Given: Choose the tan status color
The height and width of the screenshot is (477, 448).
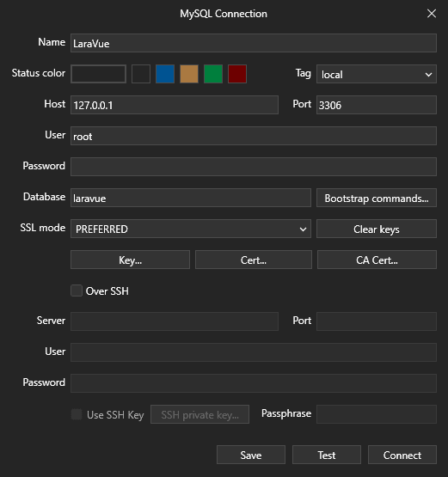Looking at the screenshot, I should pyautogui.click(x=189, y=74).
